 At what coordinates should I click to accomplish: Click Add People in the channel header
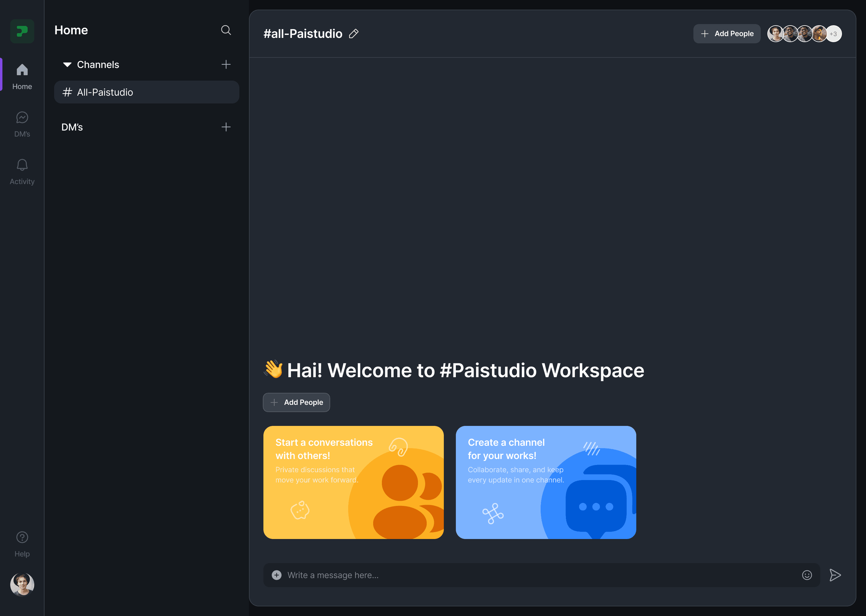pos(727,34)
